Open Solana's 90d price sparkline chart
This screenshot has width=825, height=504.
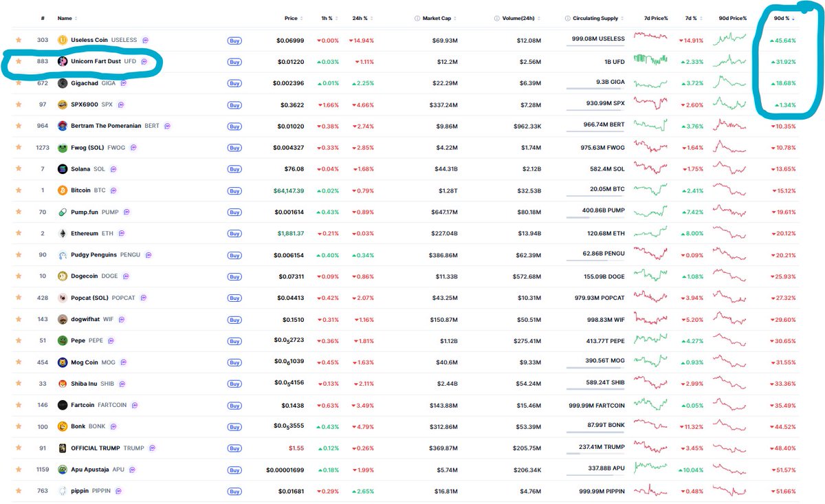coord(730,169)
